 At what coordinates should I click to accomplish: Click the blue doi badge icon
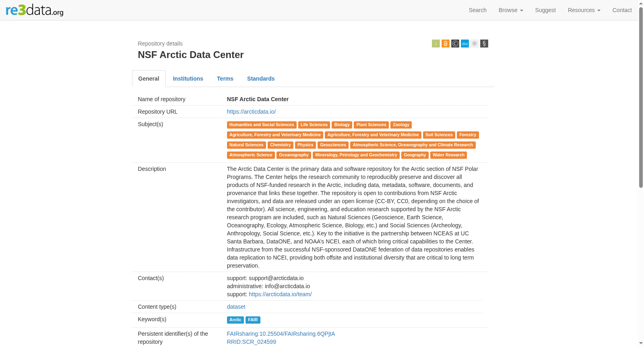point(464,44)
